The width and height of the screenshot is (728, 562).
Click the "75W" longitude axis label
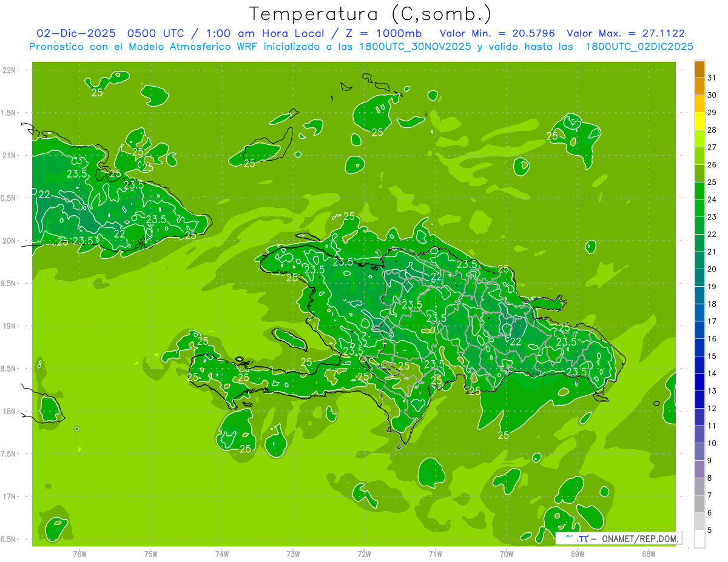(151, 554)
